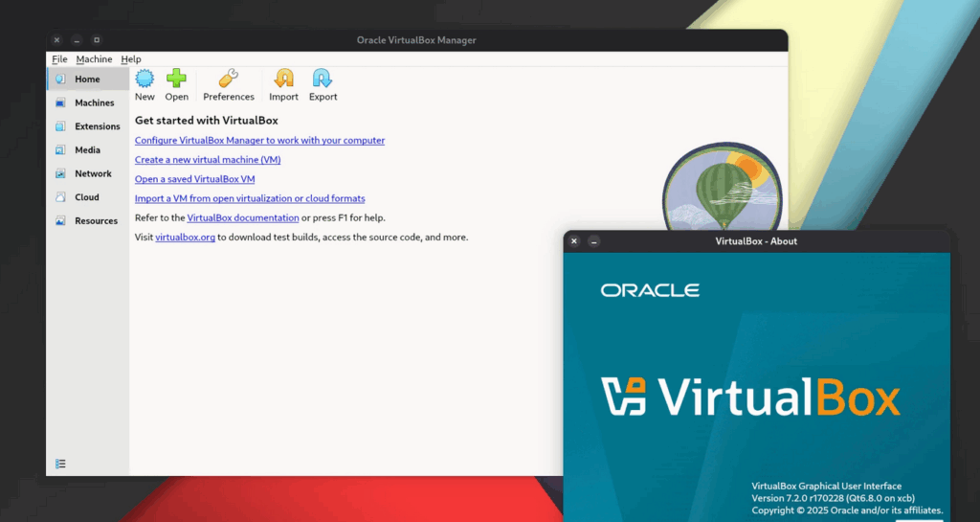Click the green Open plus icon

click(176, 79)
